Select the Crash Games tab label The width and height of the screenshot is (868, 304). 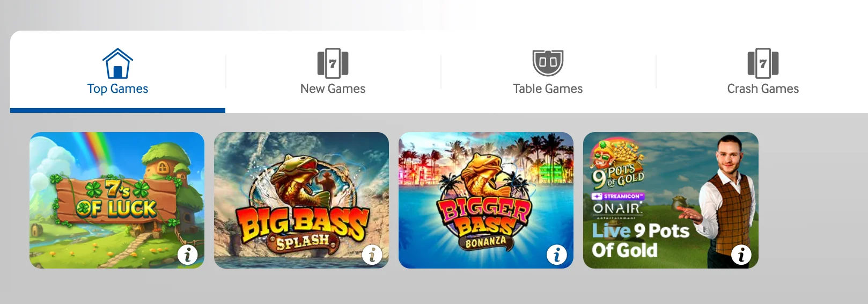(x=763, y=89)
